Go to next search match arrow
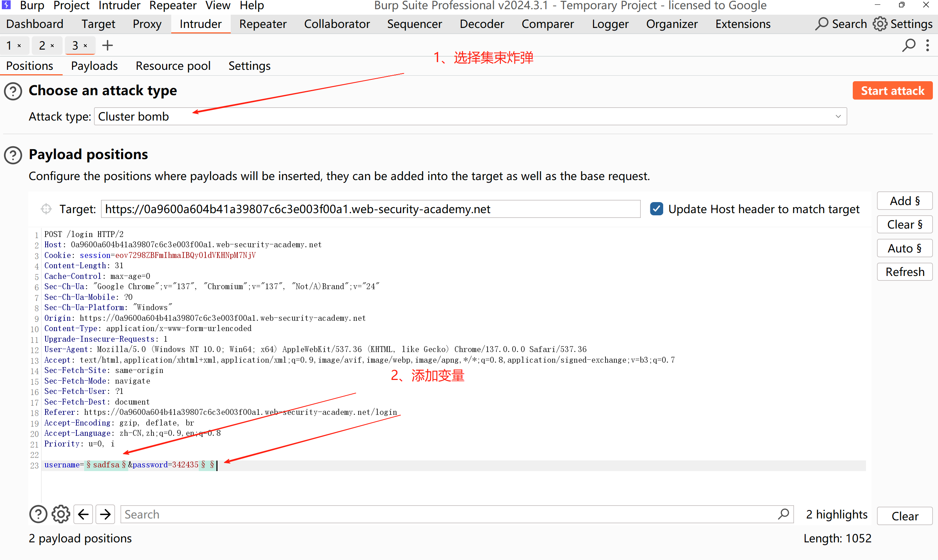This screenshot has width=938, height=560. pyautogui.click(x=105, y=514)
